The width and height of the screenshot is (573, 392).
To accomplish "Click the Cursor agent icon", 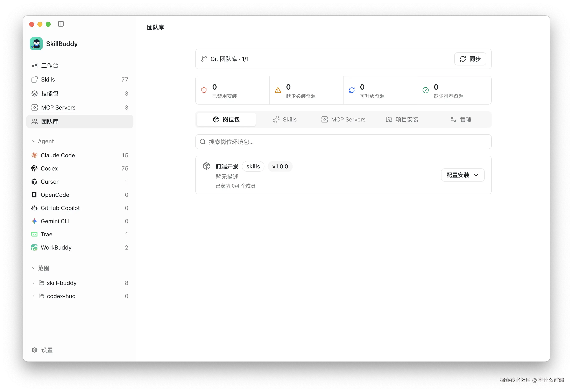I will 35,182.
